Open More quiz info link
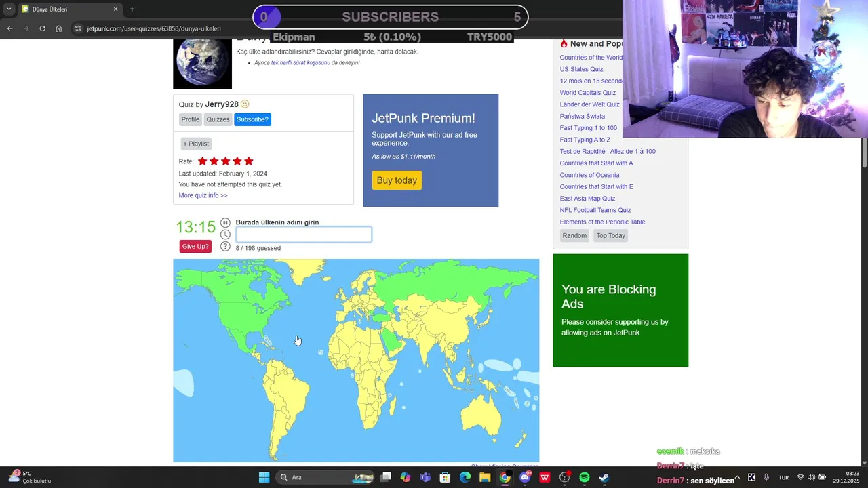Viewport: 868px width, 488px height. tap(203, 195)
